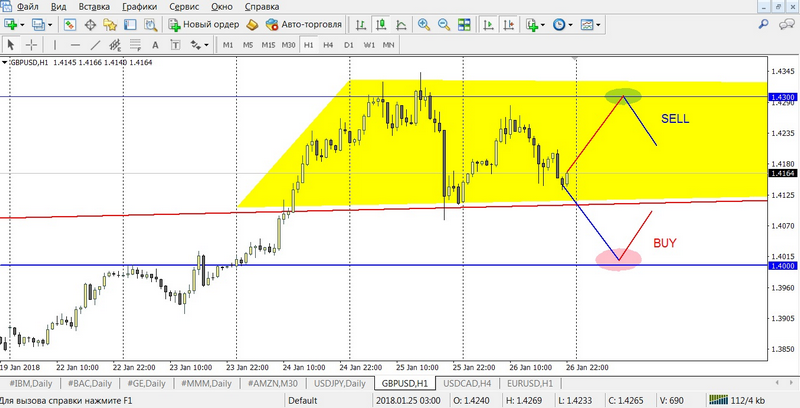Open the Сервис menu
The image size is (800, 408).
pyautogui.click(x=184, y=7)
